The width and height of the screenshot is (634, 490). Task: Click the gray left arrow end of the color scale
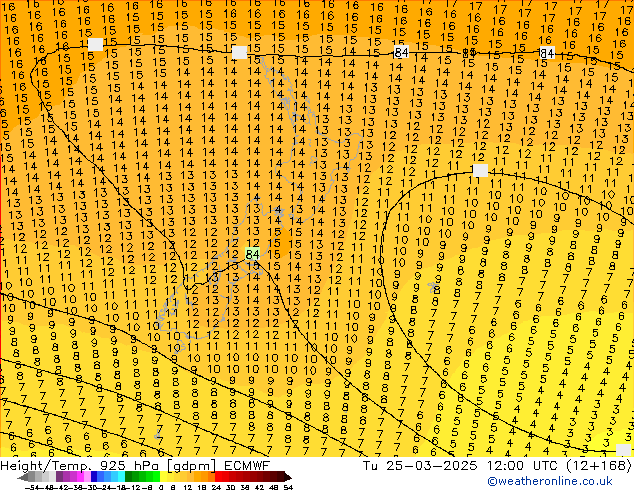pos(23,477)
